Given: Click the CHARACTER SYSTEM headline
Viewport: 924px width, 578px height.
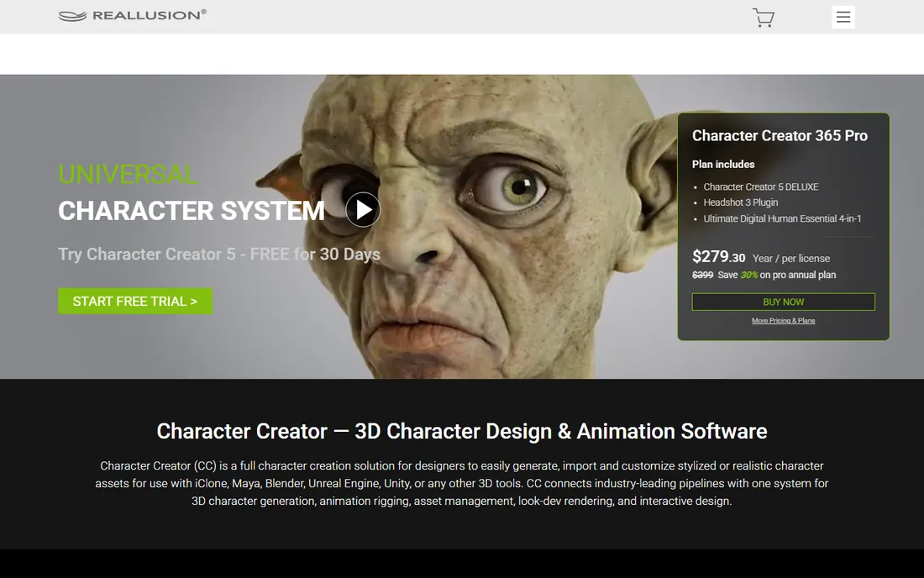Looking at the screenshot, I should pos(192,211).
